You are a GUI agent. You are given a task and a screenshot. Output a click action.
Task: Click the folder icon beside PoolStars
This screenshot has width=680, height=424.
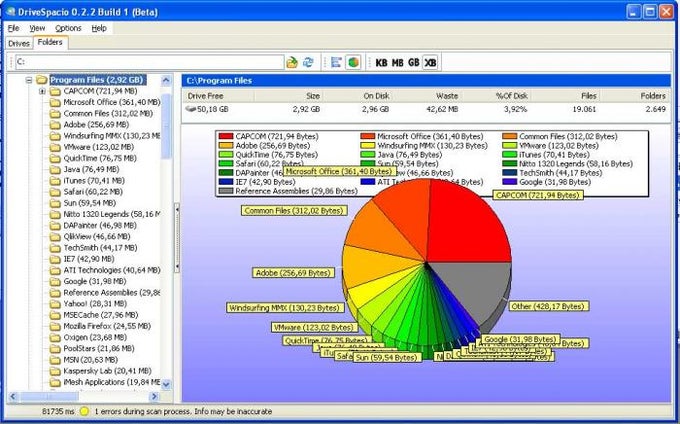tap(55, 349)
